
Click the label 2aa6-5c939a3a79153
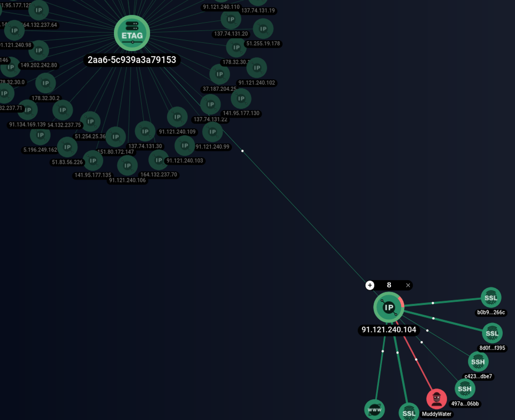(132, 60)
